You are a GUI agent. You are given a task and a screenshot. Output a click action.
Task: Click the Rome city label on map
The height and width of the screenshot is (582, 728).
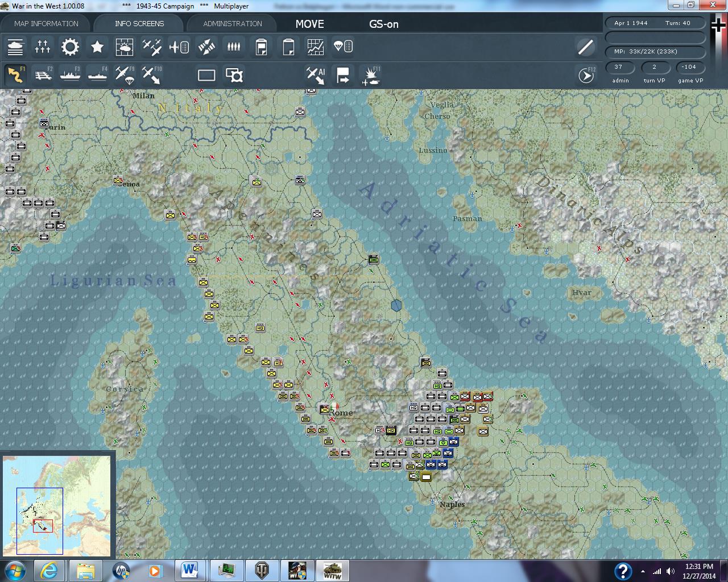341,413
